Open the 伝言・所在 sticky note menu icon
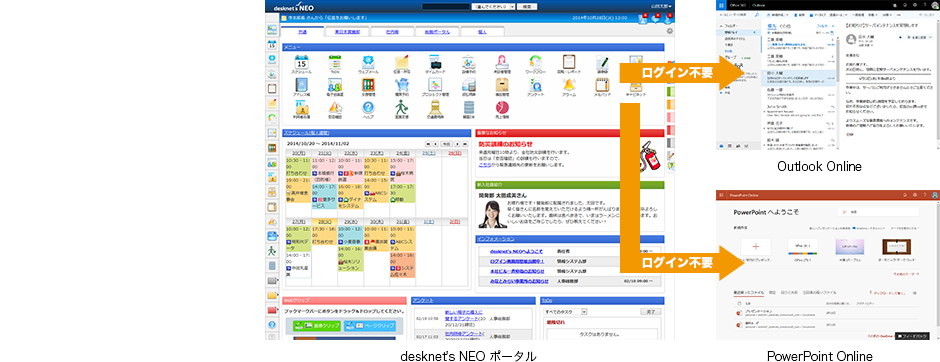Screen dimensions: 940x362 tap(402, 61)
